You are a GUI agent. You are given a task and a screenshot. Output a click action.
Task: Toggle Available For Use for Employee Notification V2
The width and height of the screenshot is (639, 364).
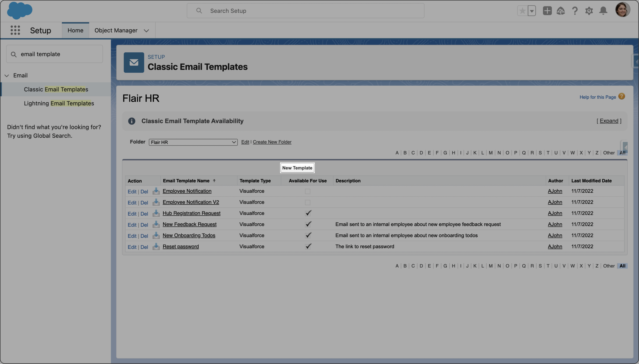point(307,202)
